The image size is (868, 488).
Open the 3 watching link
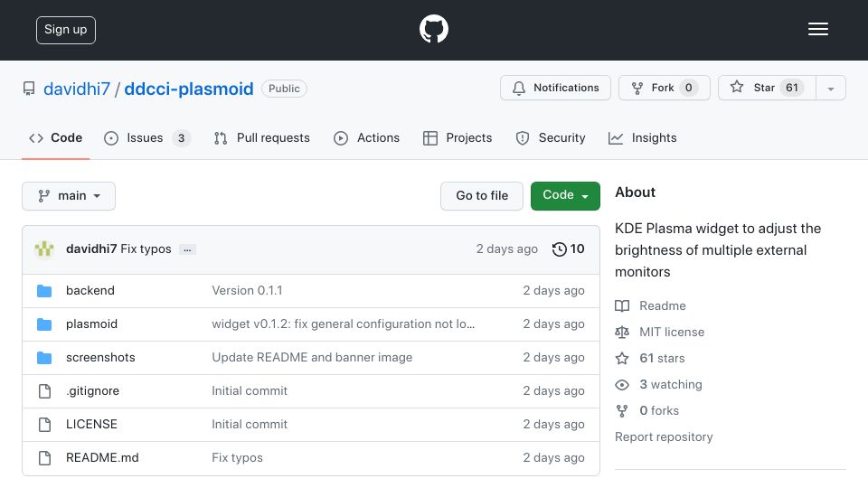pos(671,385)
